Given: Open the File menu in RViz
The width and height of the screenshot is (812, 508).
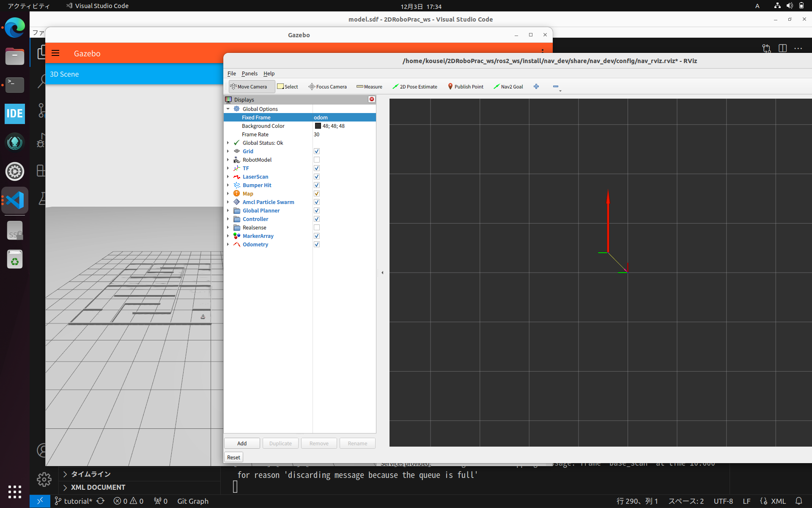Looking at the screenshot, I should pos(232,73).
